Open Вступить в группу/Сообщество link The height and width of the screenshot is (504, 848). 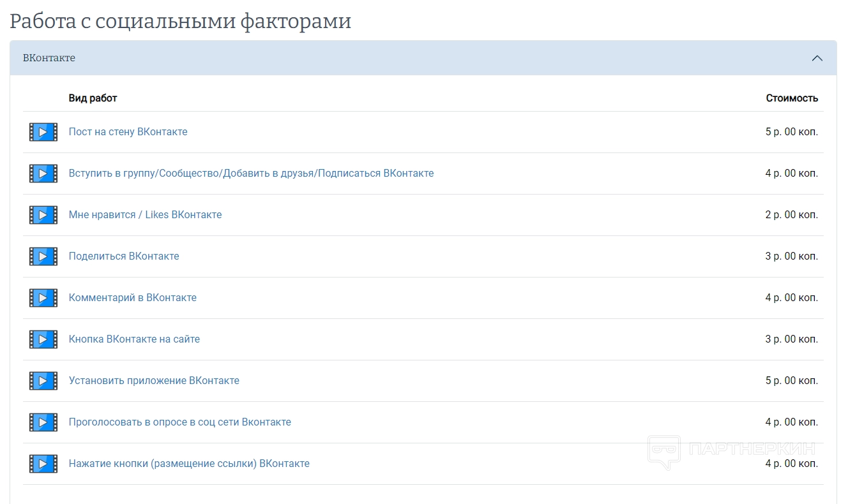point(251,174)
